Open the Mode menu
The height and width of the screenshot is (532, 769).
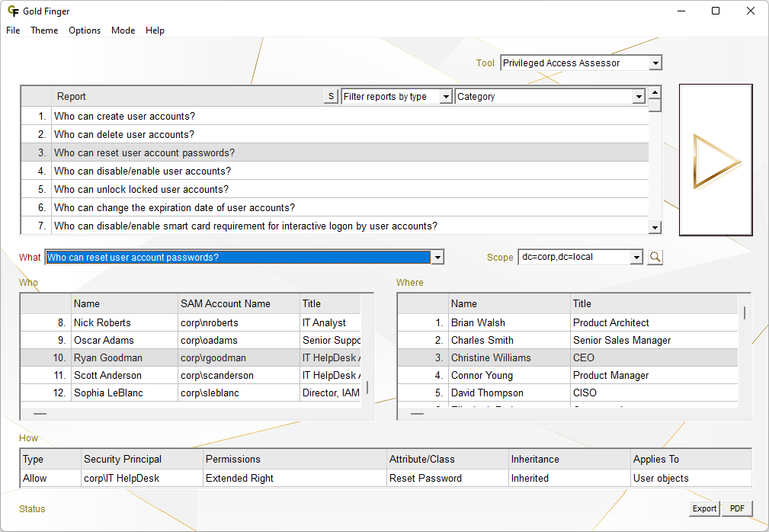123,30
